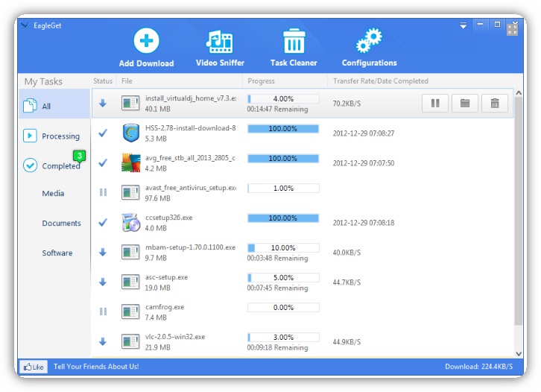
Task: Click the asc-setup file icon
Action: click(130, 282)
